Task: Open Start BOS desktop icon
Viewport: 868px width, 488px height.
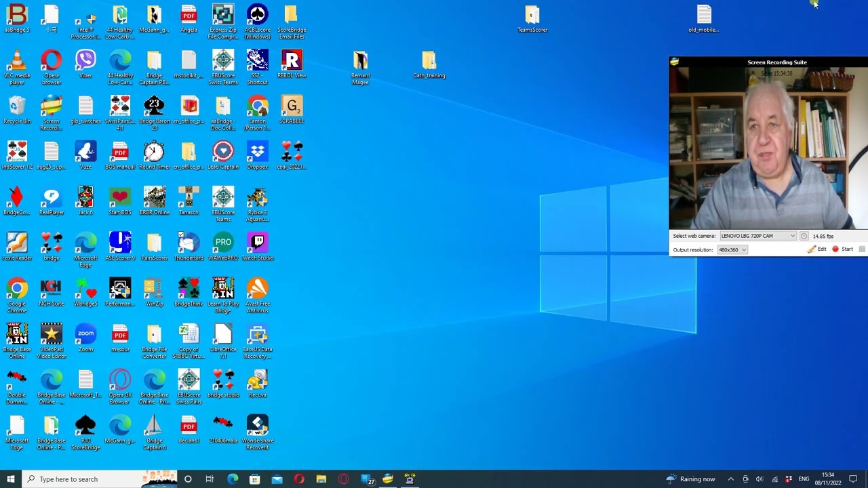Action: tap(120, 201)
